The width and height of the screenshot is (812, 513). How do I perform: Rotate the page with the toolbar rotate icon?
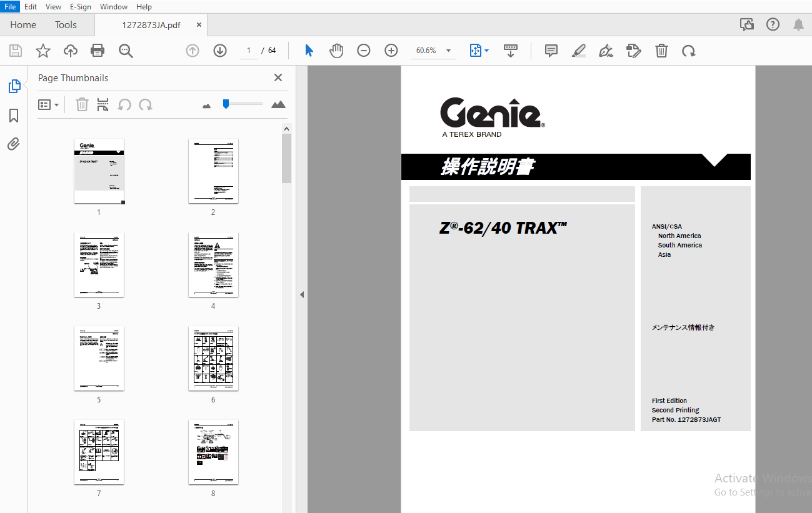689,51
